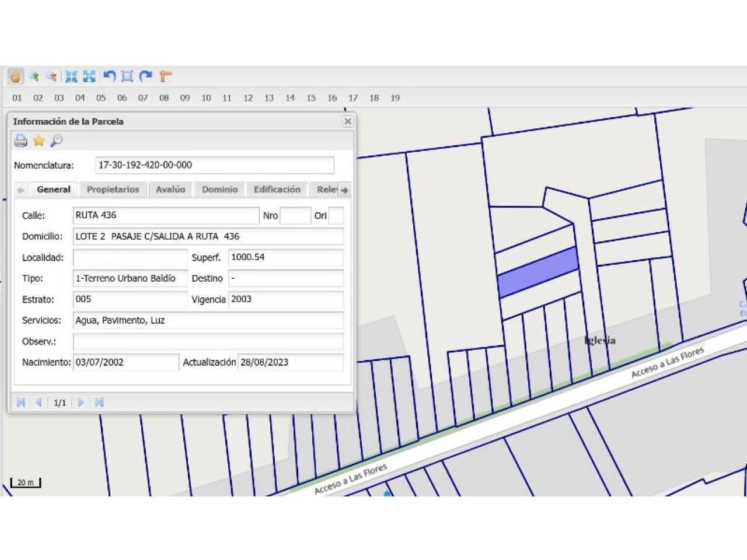Select the measure ruler tool
This screenshot has width=747, height=560.
coord(165,76)
